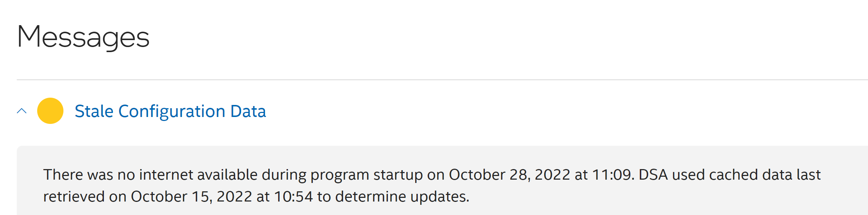Click the "program startup" phrase
The height and width of the screenshot is (215, 868).
point(366,175)
